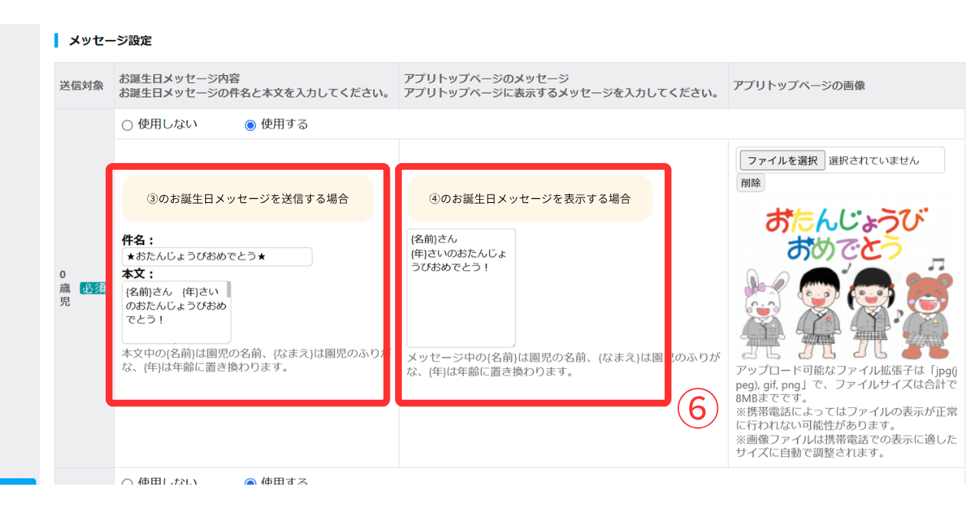Click the 件名： label
This screenshot has width=980, height=513.
tap(138, 240)
